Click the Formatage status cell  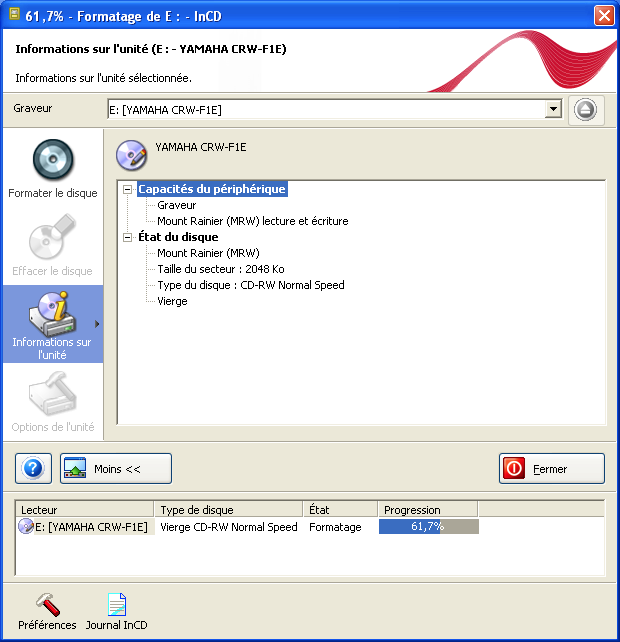point(335,527)
